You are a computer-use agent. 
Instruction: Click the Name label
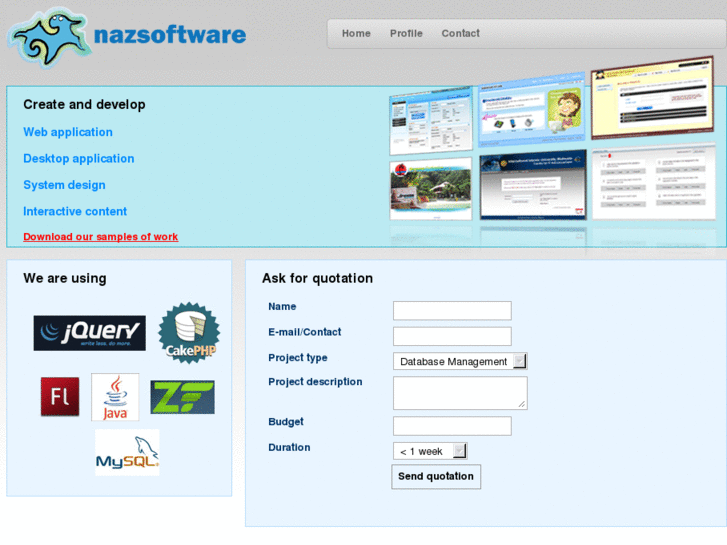click(x=282, y=306)
